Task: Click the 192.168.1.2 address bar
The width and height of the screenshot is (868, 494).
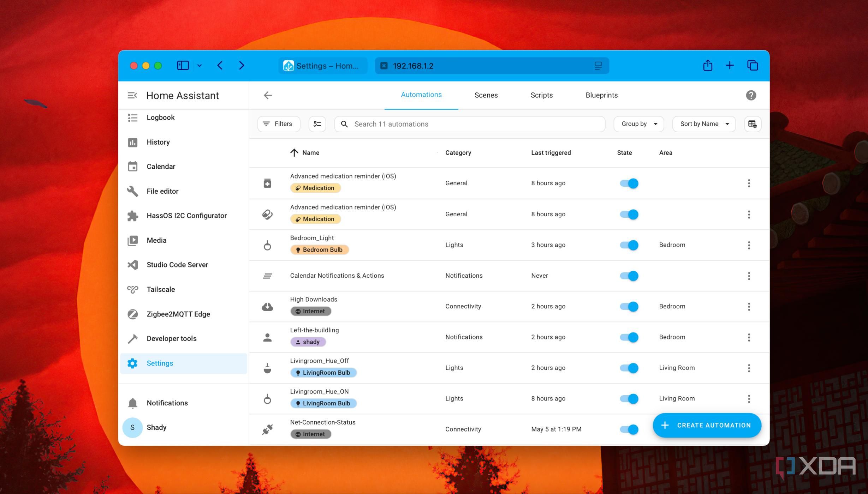Action: point(492,66)
